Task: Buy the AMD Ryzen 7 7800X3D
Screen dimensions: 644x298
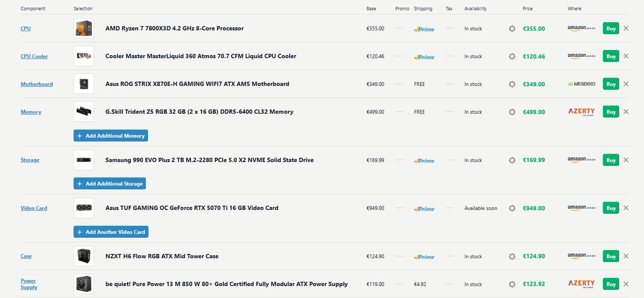Action: click(611, 28)
